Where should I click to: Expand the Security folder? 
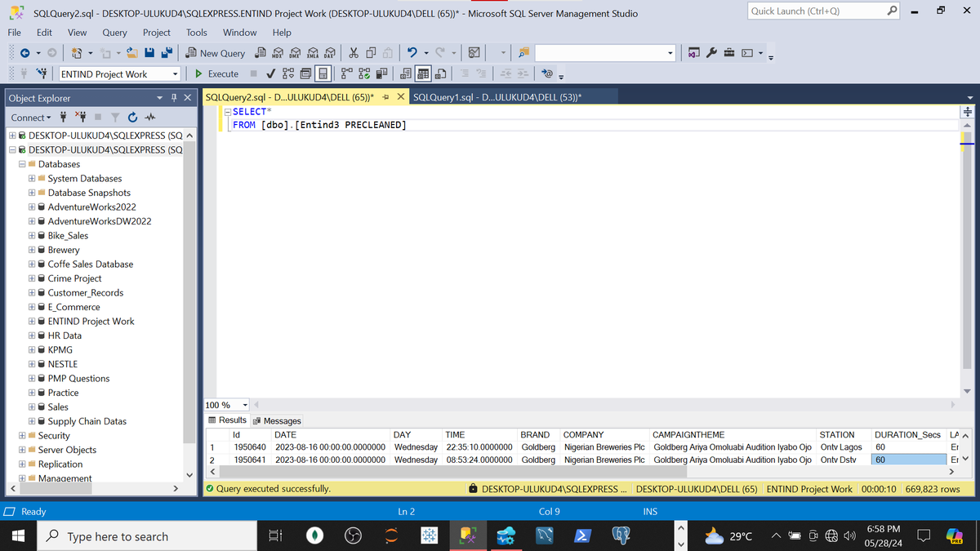[22, 436]
